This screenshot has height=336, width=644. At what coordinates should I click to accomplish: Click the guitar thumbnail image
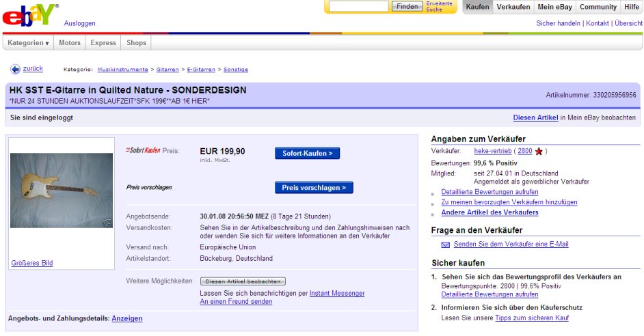click(x=62, y=191)
